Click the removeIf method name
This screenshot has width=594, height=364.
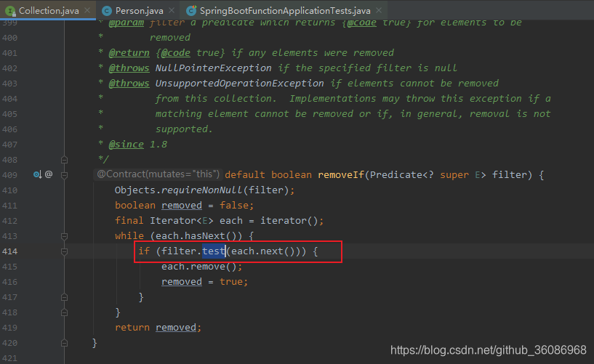click(341, 175)
